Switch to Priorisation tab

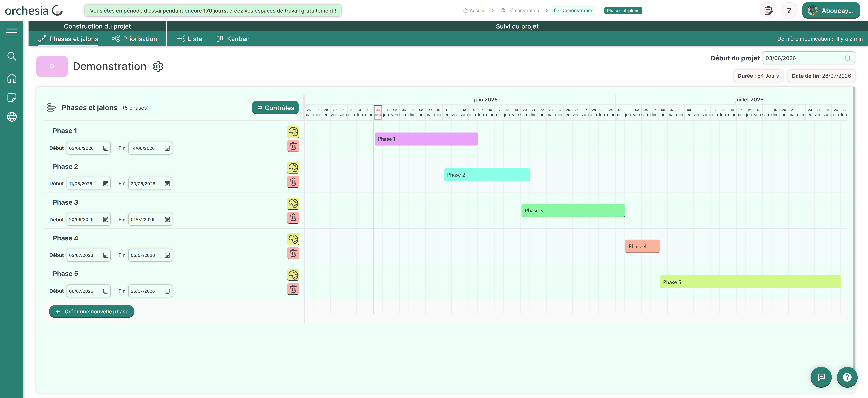click(135, 39)
